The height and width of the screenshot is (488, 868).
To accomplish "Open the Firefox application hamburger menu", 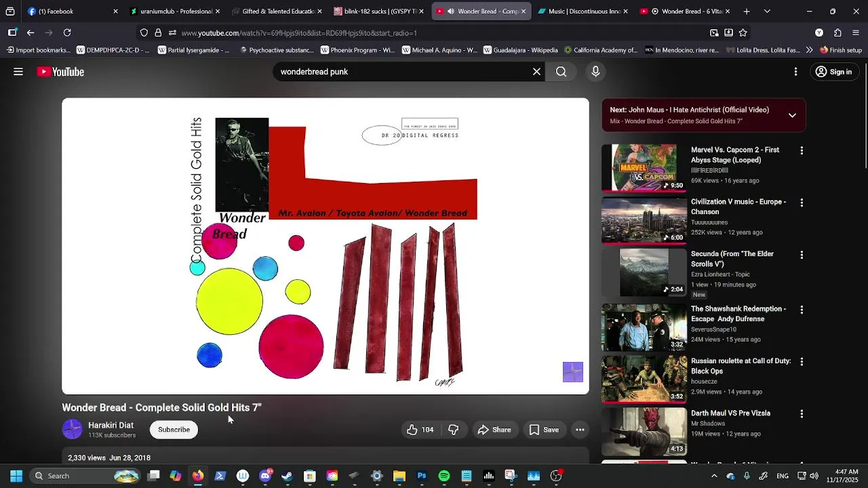I will point(856,33).
